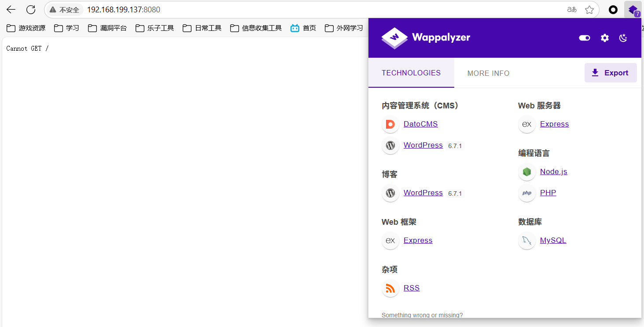Viewport: 644px width, 327px height.
Task: Click the Something wrong or missing? text
Action: click(422, 315)
